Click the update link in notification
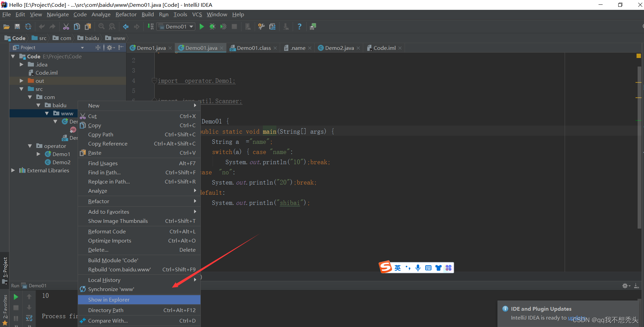The height and width of the screenshot is (327, 644). (577, 318)
